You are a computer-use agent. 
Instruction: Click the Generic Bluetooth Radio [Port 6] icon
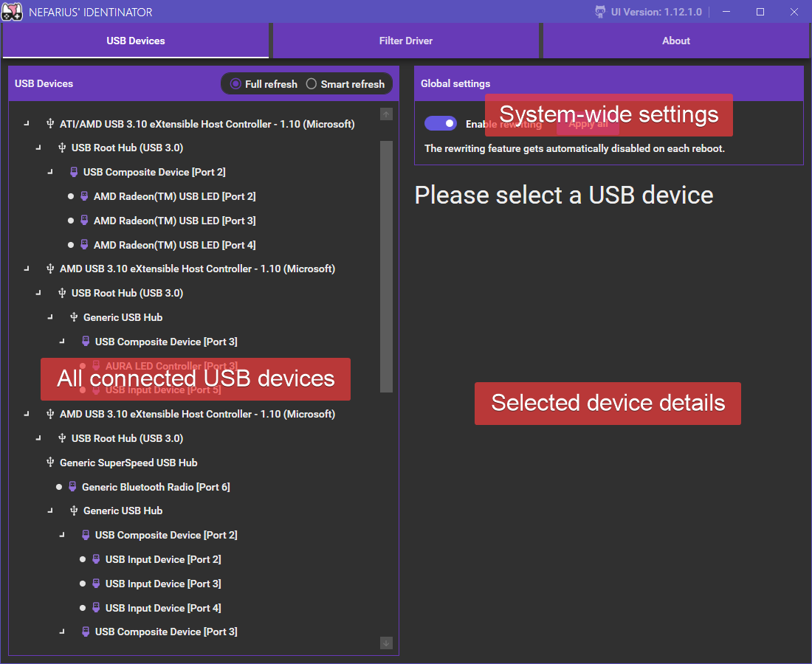[72, 486]
